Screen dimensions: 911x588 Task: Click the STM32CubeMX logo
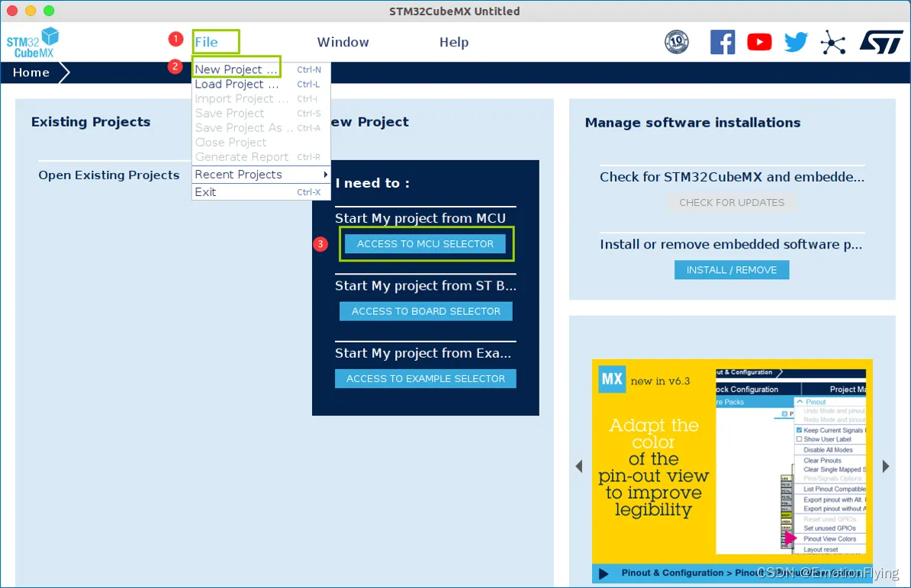[33, 43]
